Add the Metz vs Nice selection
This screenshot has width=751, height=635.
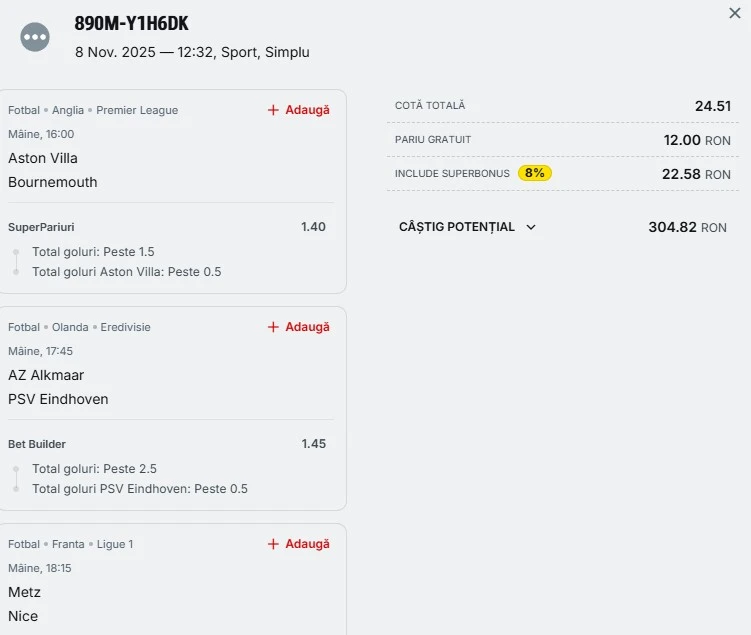[298, 544]
